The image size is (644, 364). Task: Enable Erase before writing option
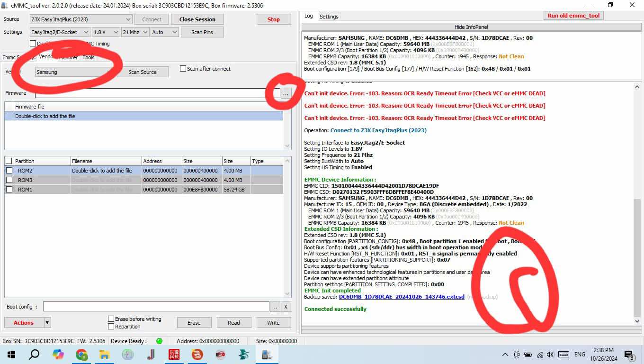[x=111, y=319]
